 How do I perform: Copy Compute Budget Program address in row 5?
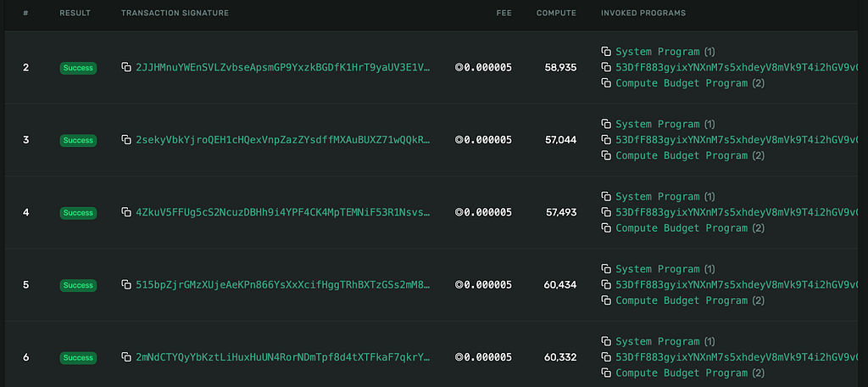pos(606,300)
